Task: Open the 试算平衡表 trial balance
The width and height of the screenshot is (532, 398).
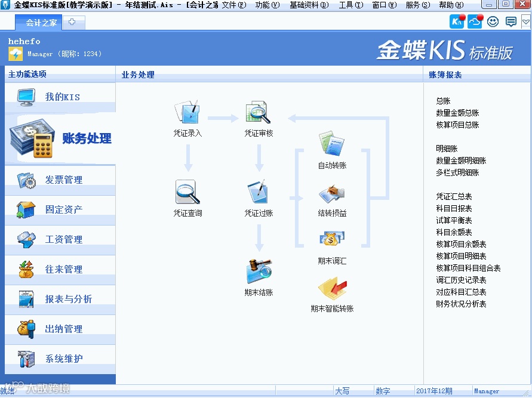Action: pos(454,220)
